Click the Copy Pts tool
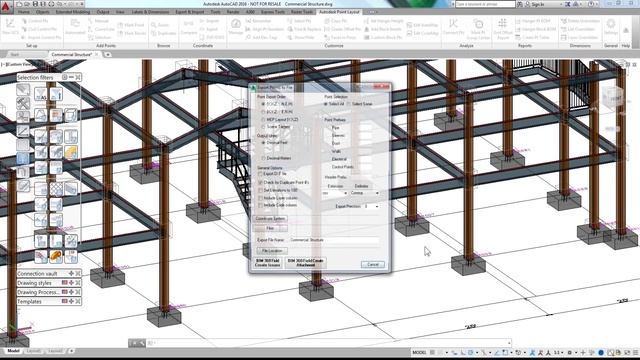Image resolution: width=640 pixels, height=360 pixels. pos(336,20)
